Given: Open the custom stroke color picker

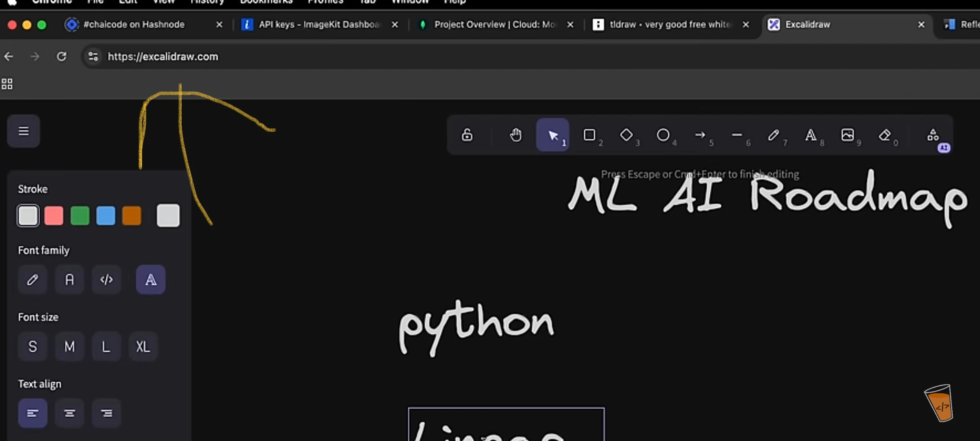Looking at the screenshot, I should coord(168,216).
